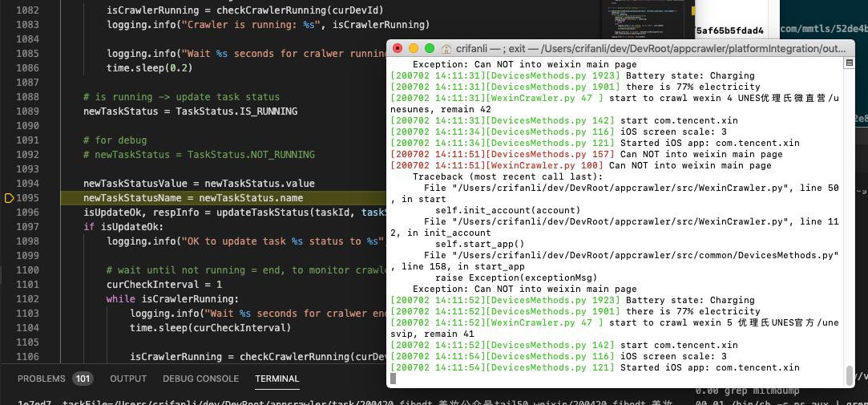Click line number 1098 in the gutter

28,241
